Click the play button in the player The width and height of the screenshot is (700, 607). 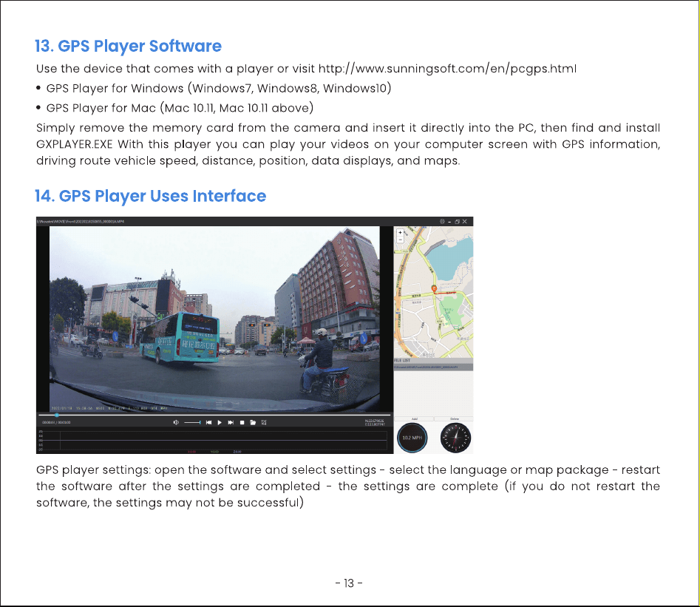point(220,422)
